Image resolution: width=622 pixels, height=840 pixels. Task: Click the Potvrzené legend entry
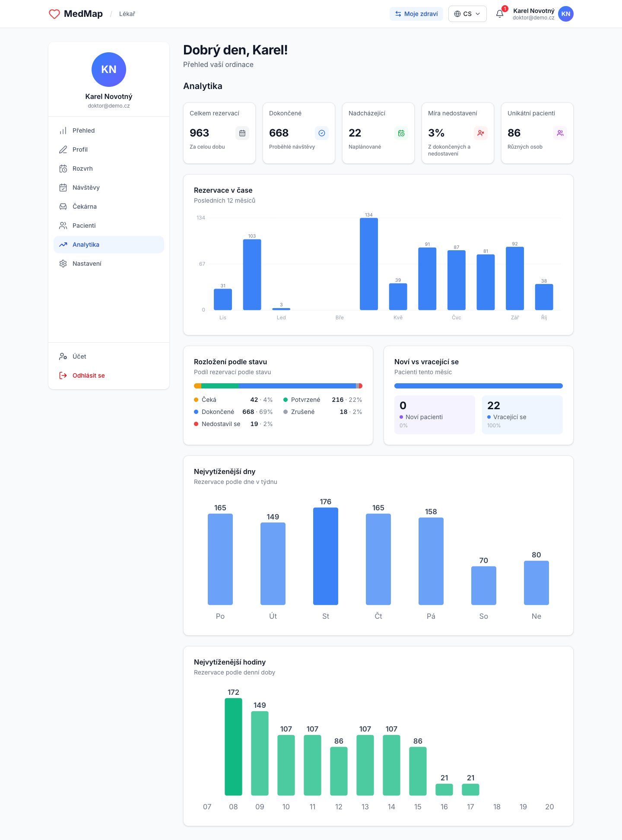tap(323, 400)
